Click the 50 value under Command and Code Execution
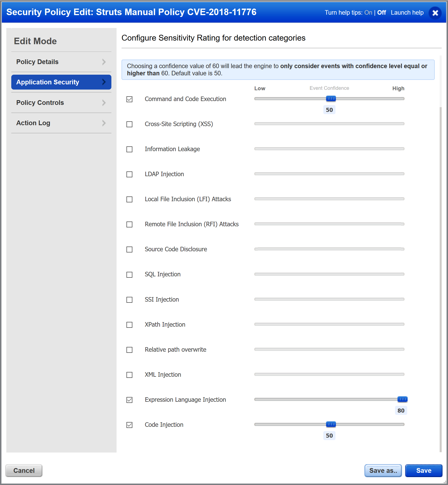 (x=329, y=110)
